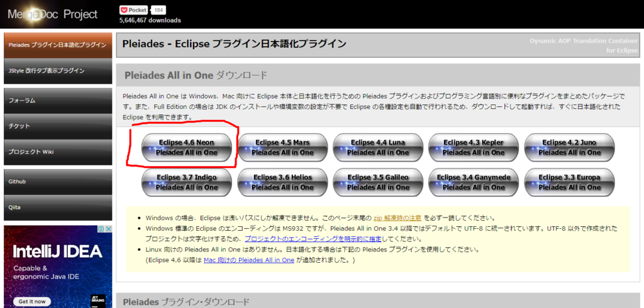Image resolution: width=644 pixels, height=308 pixels.
Task: Visit Github sidebar link
Action: pos(58,182)
